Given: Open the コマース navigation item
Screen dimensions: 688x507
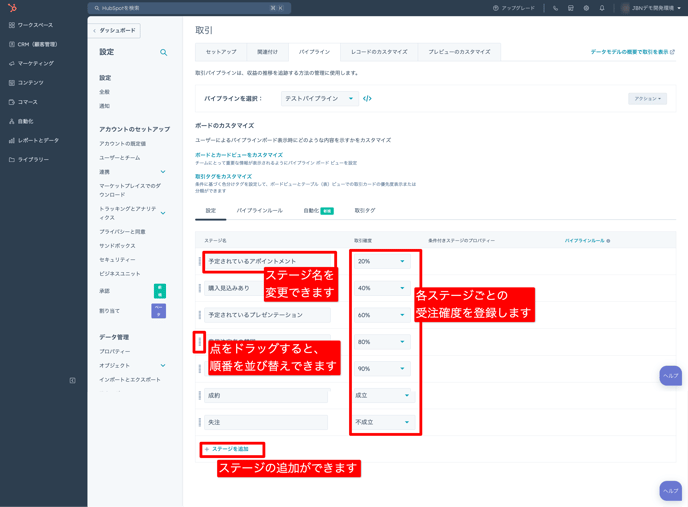Looking at the screenshot, I should tap(23, 102).
